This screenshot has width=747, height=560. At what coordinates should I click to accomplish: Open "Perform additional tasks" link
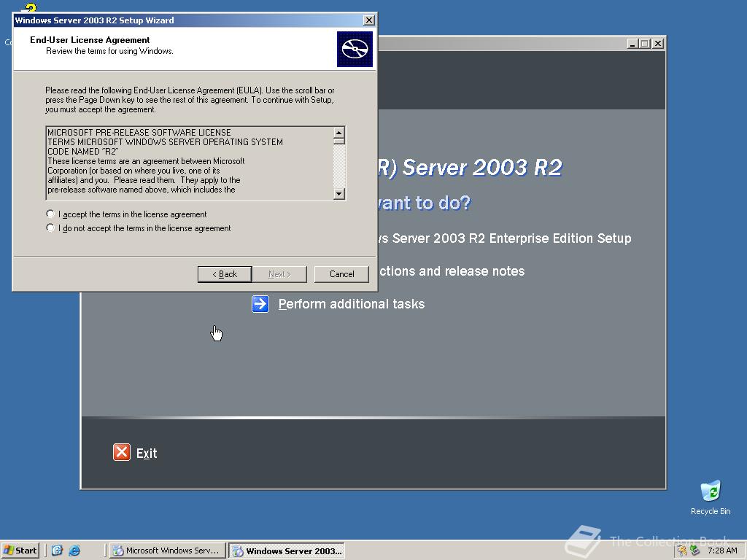point(351,304)
